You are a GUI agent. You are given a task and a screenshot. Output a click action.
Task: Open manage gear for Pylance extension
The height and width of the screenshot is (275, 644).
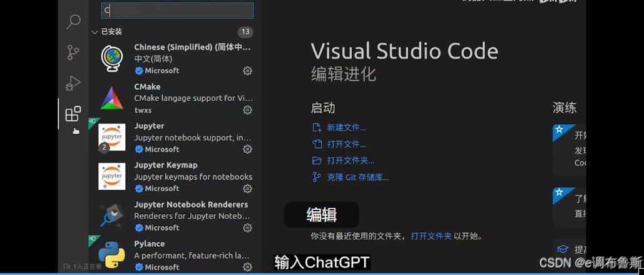[247, 267]
